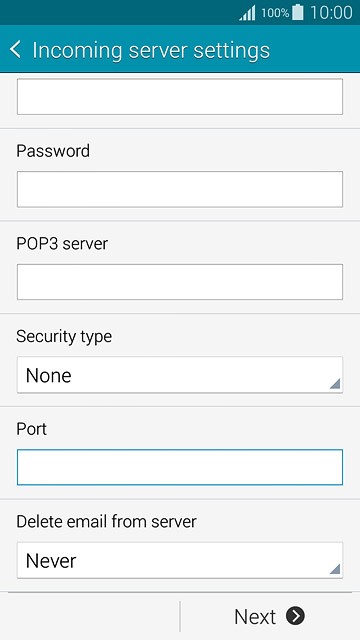Tap the Port label text
360x640 pixels.
tap(31, 429)
